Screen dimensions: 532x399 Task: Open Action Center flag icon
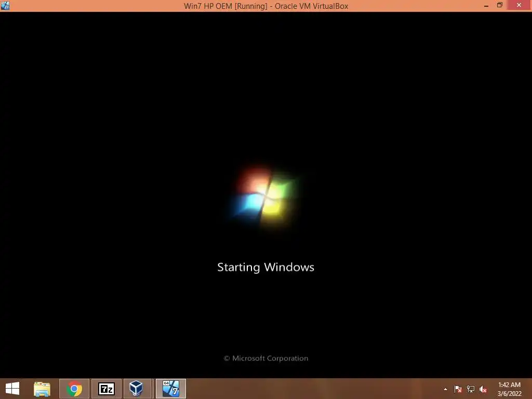(x=458, y=389)
